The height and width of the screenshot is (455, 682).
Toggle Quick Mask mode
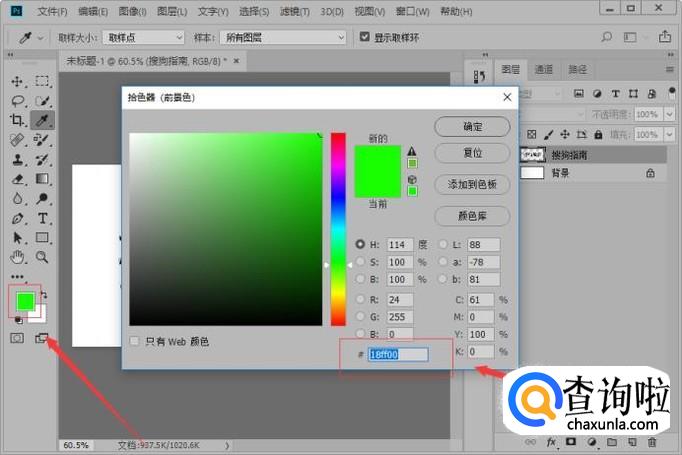(17, 338)
